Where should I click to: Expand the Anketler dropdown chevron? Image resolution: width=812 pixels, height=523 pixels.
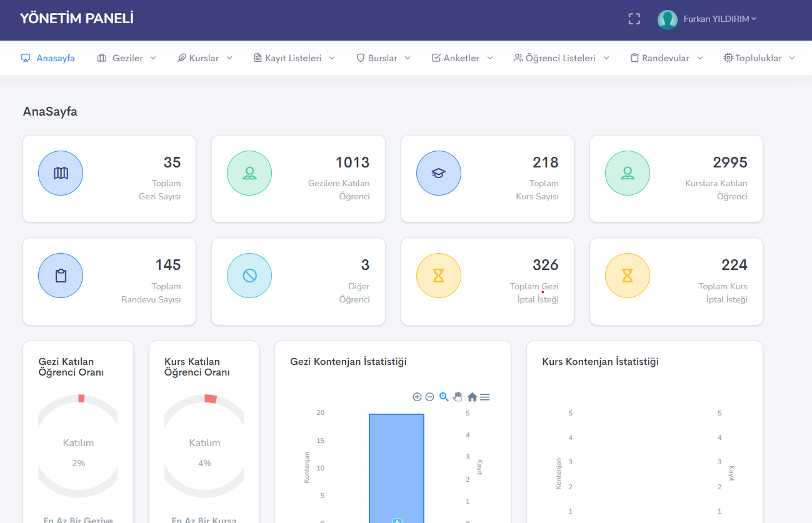(x=490, y=58)
